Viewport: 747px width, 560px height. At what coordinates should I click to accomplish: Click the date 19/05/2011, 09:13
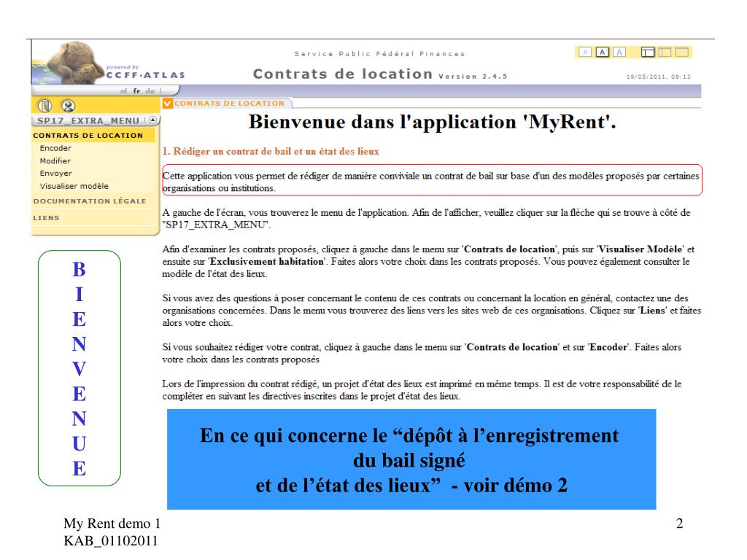[658, 76]
